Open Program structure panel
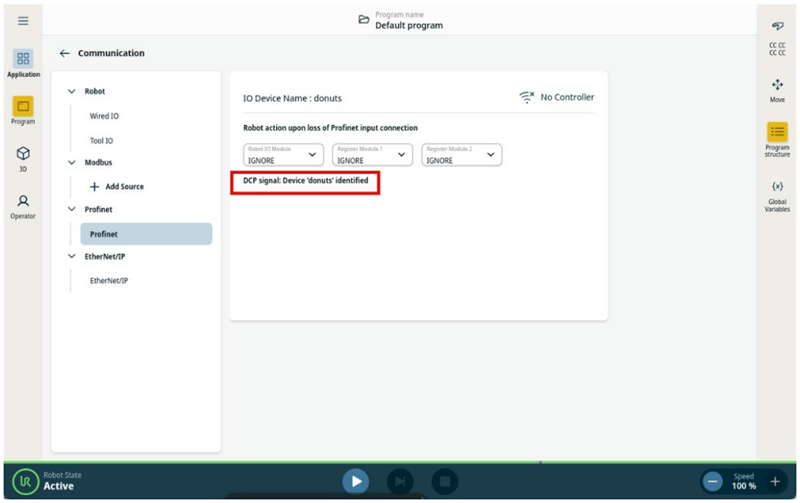The image size is (800, 503). (x=777, y=139)
